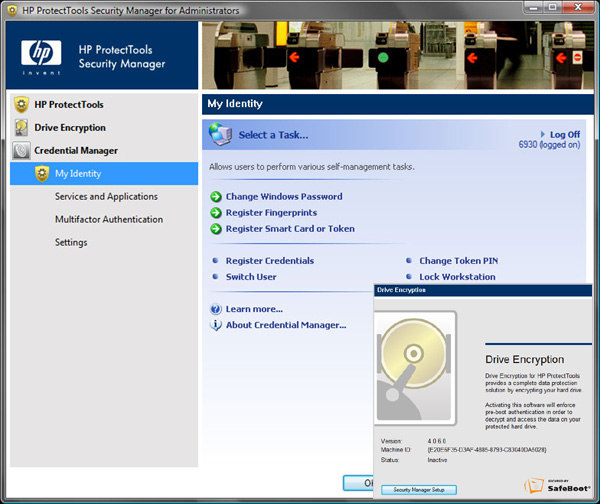Viewport: 600px width, 504px height.
Task: Open Credential Manager Settings
Action: (71, 243)
